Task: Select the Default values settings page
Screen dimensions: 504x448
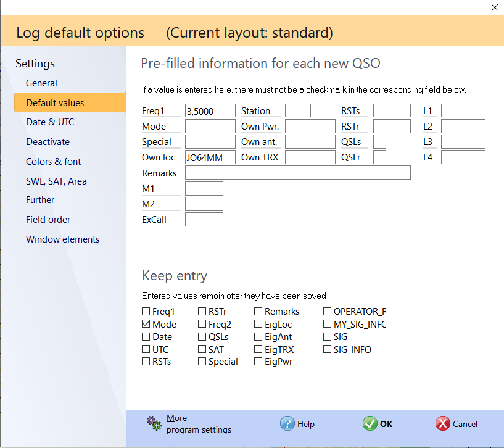Action: pos(70,102)
